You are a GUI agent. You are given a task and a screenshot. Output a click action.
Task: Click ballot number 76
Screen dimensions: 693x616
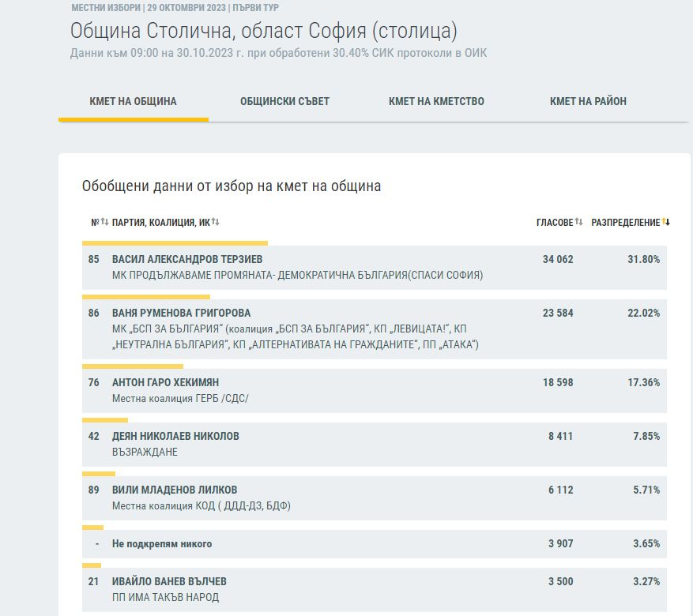(94, 382)
